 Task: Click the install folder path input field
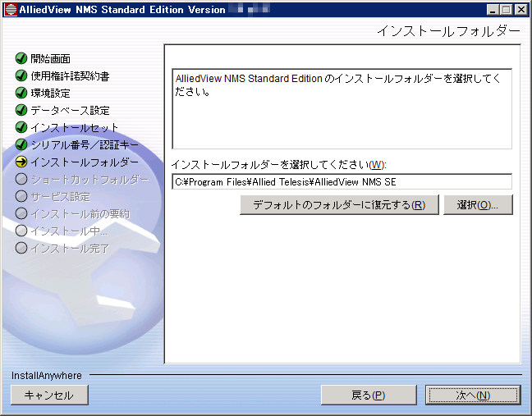coord(342,182)
